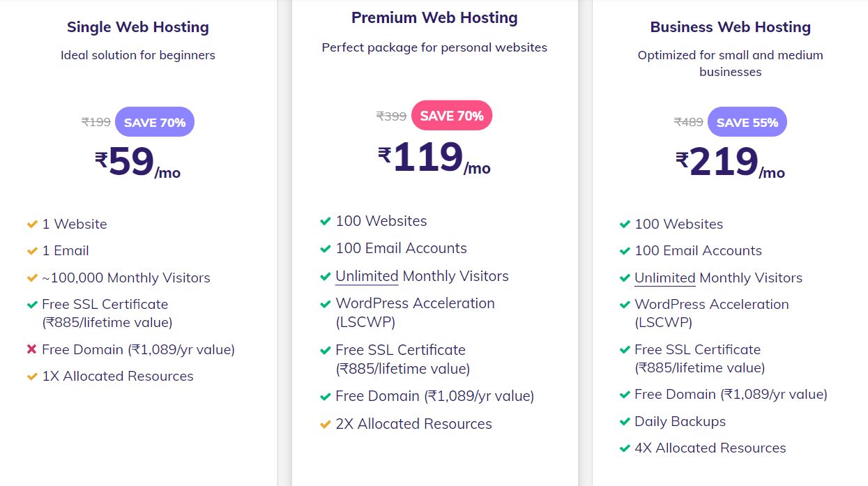This screenshot has height=486, width=868.
Task: Click the check icon next to 1 Email
Action: click(32, 251)
